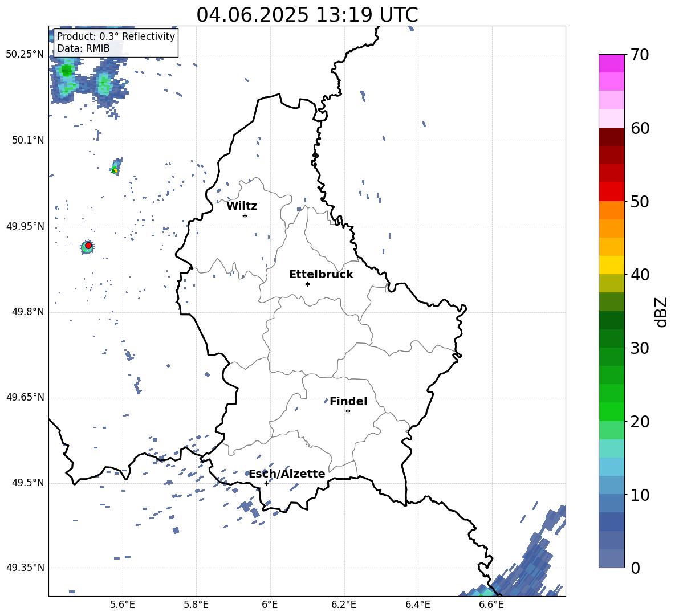This screenshot has width=675, height=616.
Task: Click the Data: RMIB label
Action: (x=83, y=48)
